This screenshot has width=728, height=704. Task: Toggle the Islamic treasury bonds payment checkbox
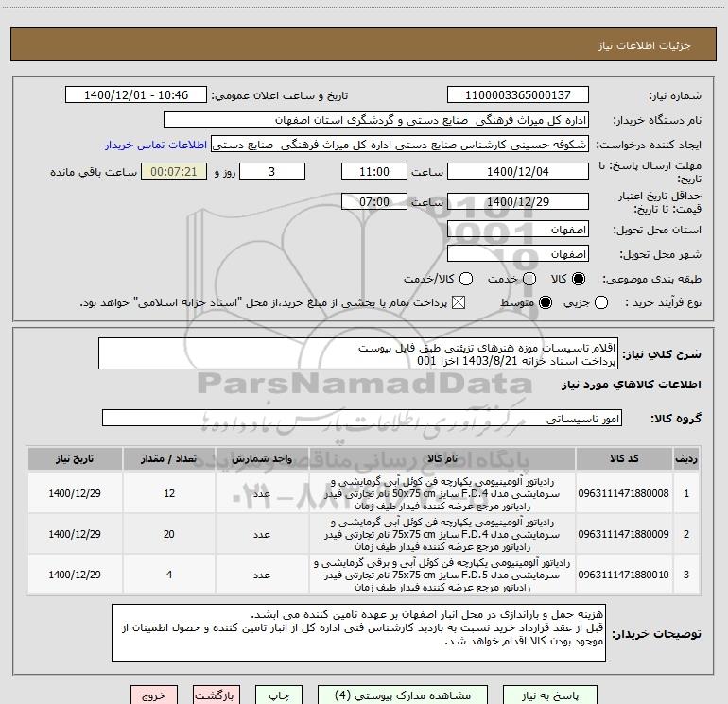click(459, 302)
